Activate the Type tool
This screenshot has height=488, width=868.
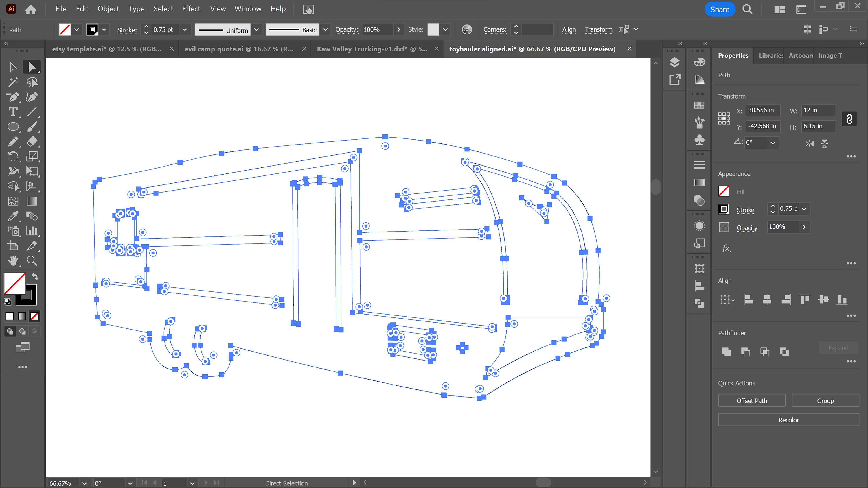tap(14, 112)
